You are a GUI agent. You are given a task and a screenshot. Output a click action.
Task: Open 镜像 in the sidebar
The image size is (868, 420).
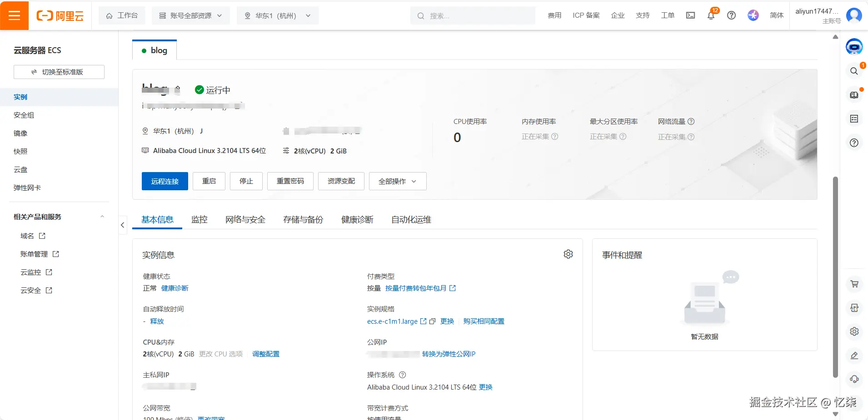click(20, 133)
